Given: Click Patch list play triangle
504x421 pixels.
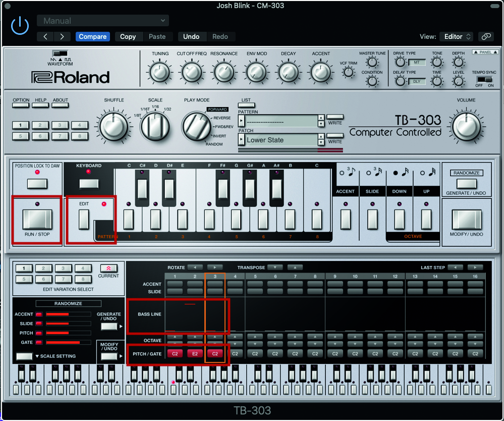Looking at the screenshot, I should (x=241, y=140).
